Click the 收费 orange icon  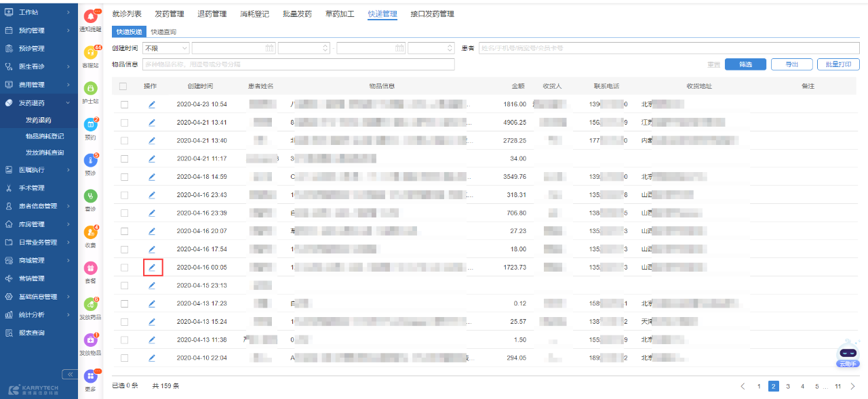90,232
